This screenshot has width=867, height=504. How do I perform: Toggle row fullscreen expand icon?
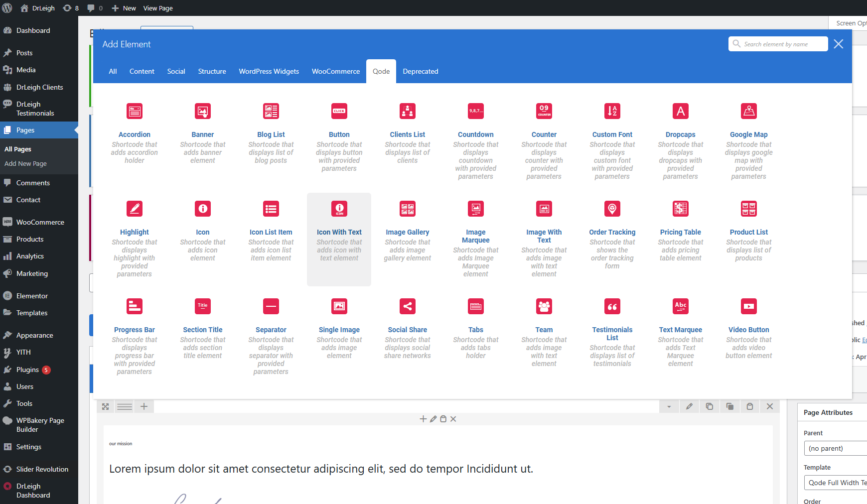106,406
